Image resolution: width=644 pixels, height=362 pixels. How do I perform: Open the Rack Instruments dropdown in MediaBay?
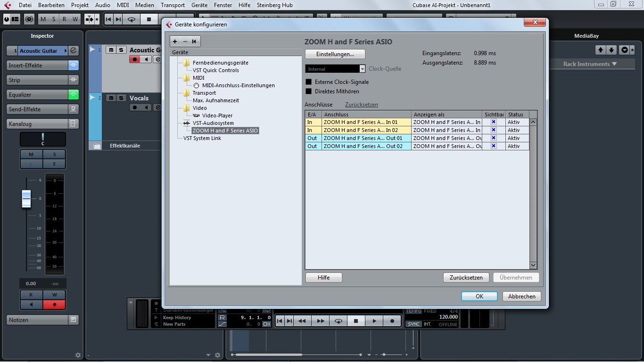590,64
